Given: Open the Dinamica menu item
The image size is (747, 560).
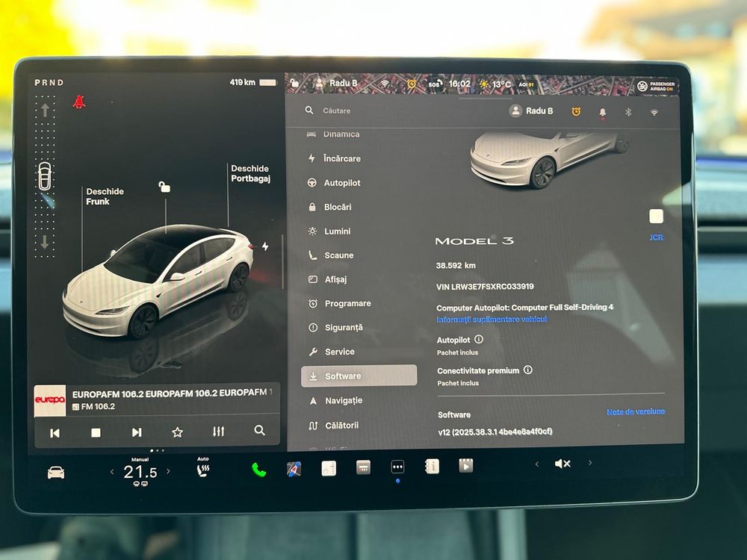Looking at the screenshot, I should [x=333, y=134].
